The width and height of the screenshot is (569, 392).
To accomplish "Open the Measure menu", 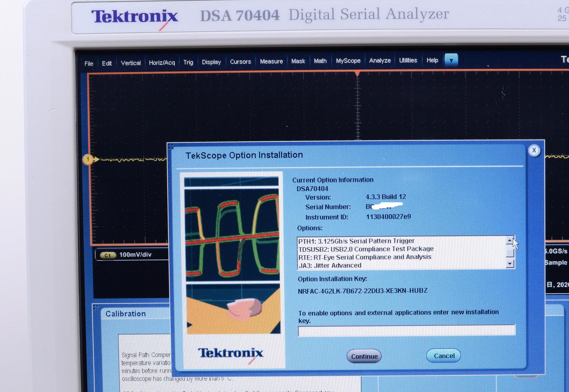I will (271, 61).
